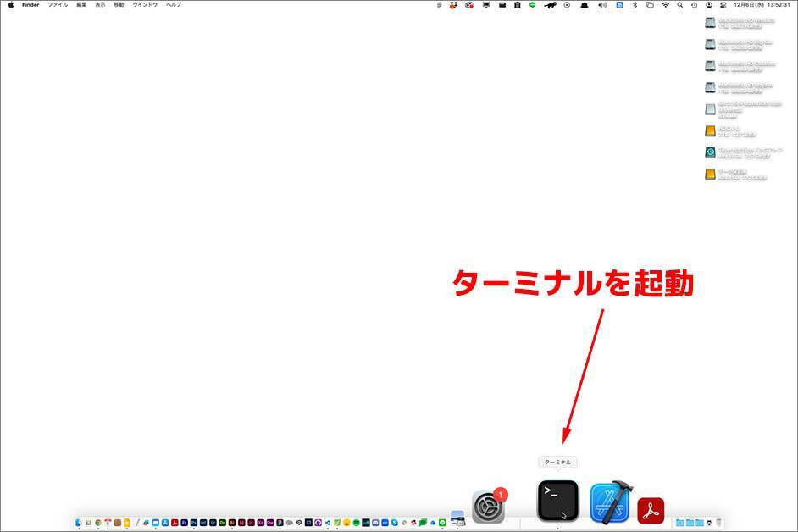Open Visual Studio Code in the Dock
This screenshot has width=798, height=532.
328,523
